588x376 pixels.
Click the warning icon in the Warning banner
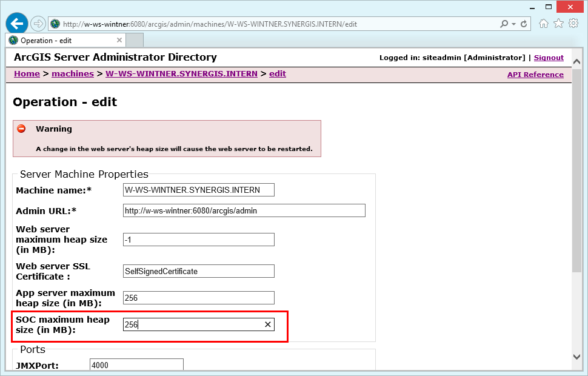pyautogui.click(x=21, y=128)
